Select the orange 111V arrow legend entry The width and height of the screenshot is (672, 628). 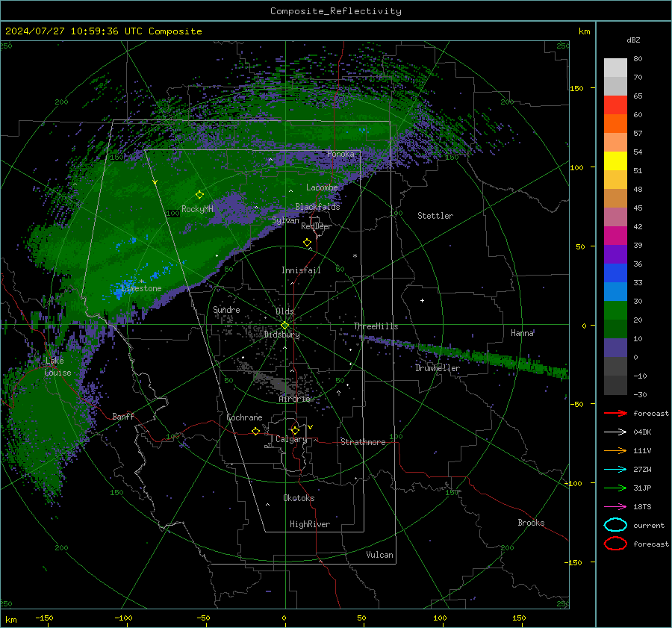[x=615, y=450]
